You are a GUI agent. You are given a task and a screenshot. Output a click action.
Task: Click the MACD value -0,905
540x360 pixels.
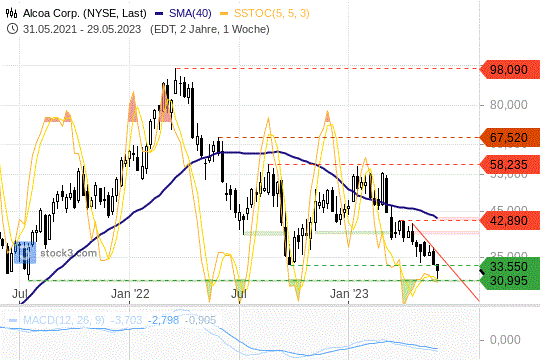(x=200, y=320)
